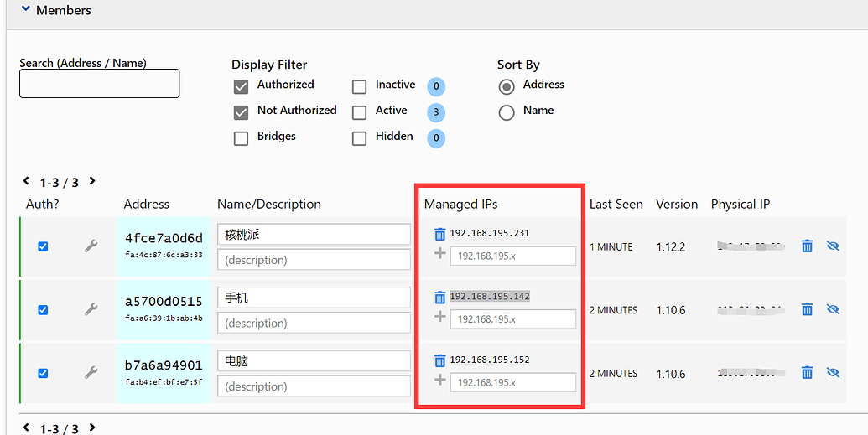Image resolution: width=868 pixels, height=435 pixels.
Task: Toggle the Inactive filter checkbox
Action: [x=360, y=86]
